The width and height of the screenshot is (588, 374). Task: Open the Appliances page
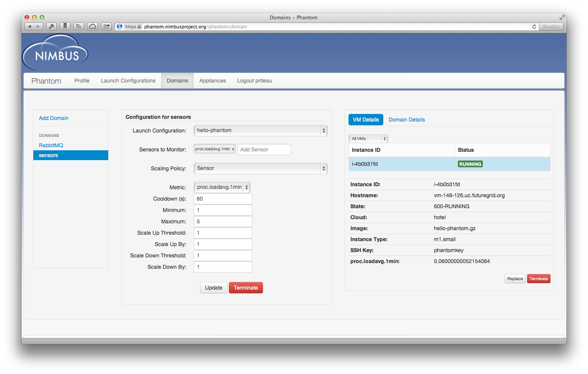click(213, 81)
